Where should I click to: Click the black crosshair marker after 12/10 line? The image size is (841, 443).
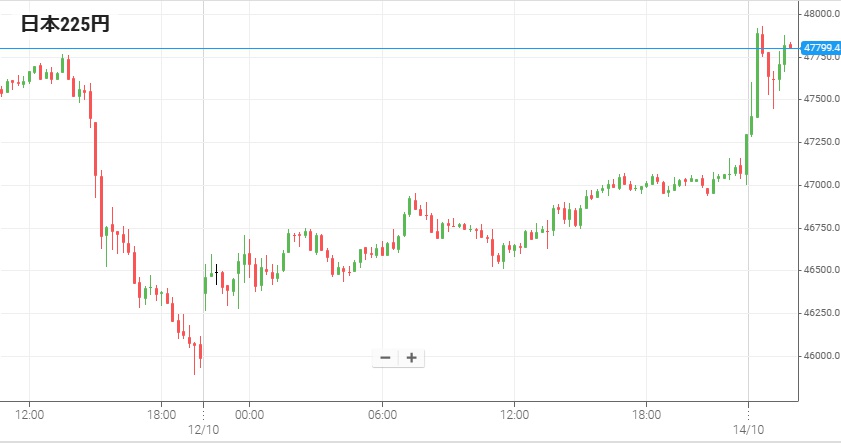(216, 270)
